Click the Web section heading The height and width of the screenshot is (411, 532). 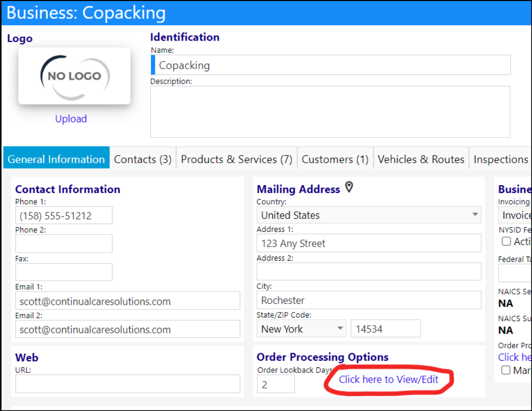(x=27, y=358)
